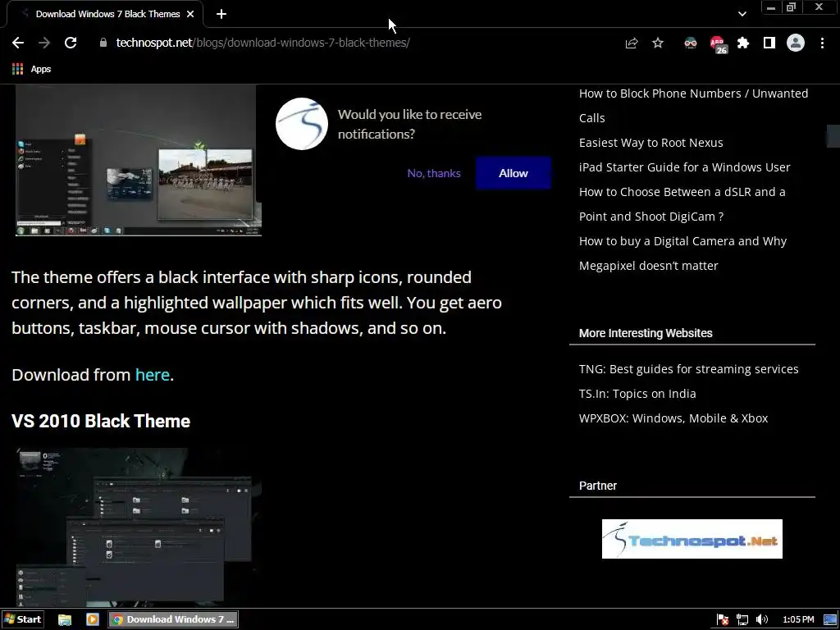
Task: Open network status tray icon
Action: [742, 620]
